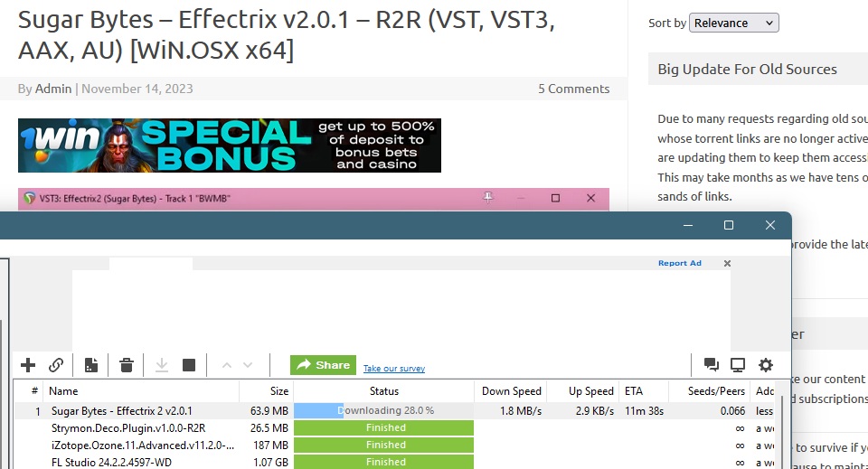The image size is (868, 469).
Task: Open the 1win Special Bonus banner ad
Action: tap(229, 145)
